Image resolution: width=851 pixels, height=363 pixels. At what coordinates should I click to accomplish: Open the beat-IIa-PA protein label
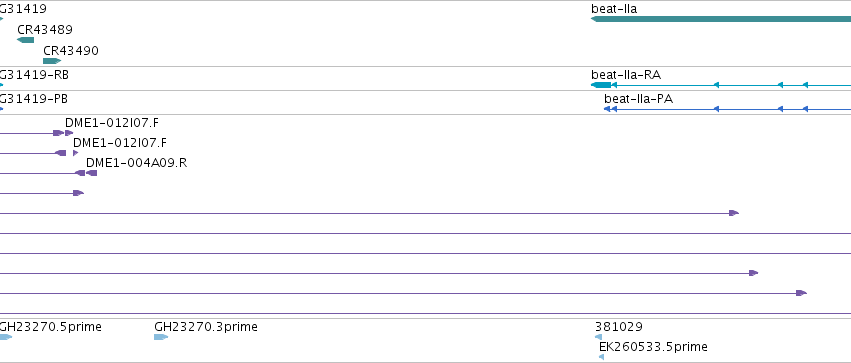tap(638, 99)
